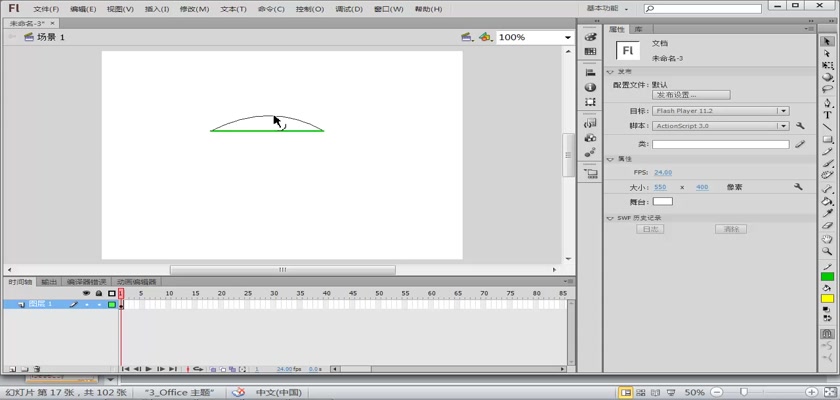Select the Text tool

click(x=827, y=115)
